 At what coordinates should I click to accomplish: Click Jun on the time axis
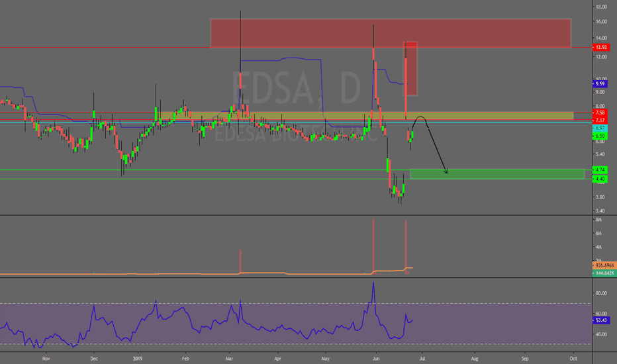tap(376, 359)
